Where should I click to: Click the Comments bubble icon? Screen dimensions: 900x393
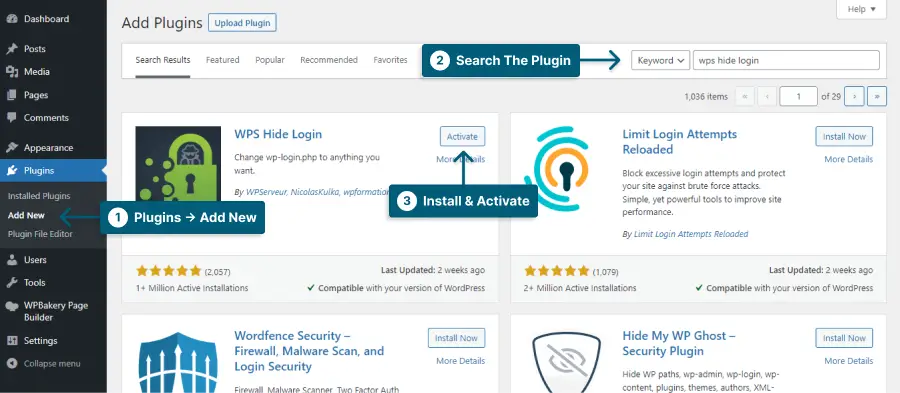(11, 118)
